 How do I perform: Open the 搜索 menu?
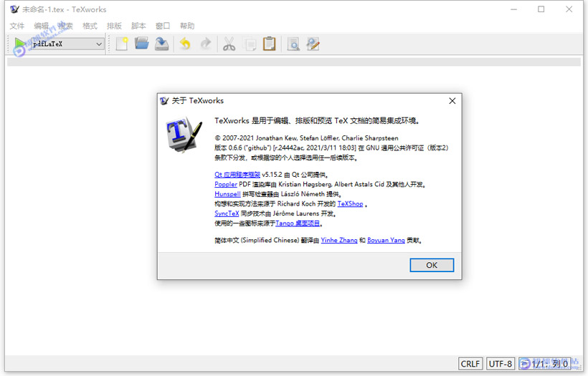pyautogui.click(x=66, y=26)
